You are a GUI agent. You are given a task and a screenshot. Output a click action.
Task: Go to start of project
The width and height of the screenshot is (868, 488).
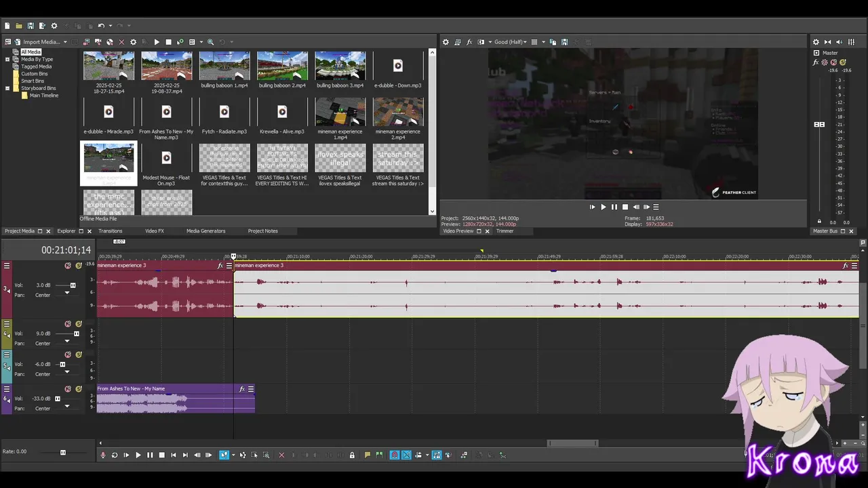174,455
